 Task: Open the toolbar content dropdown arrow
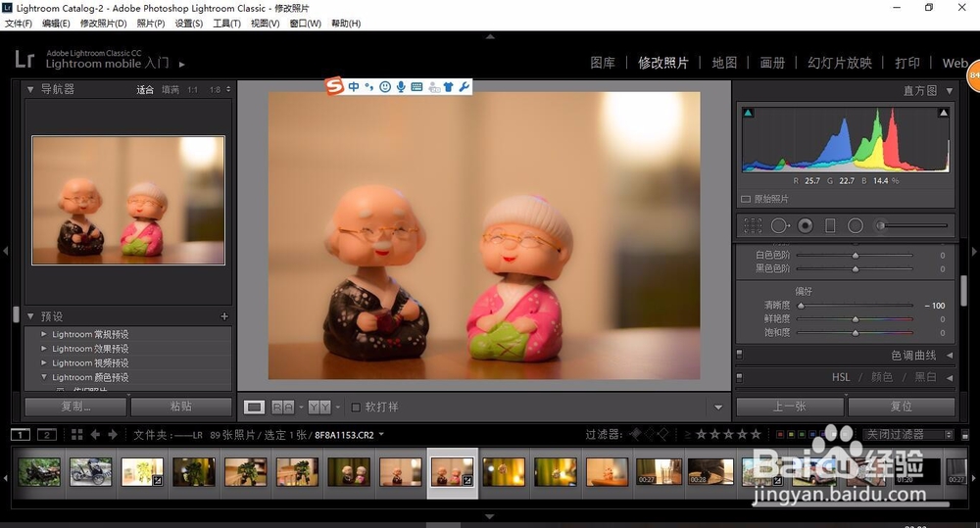click(x=718, y=408)
